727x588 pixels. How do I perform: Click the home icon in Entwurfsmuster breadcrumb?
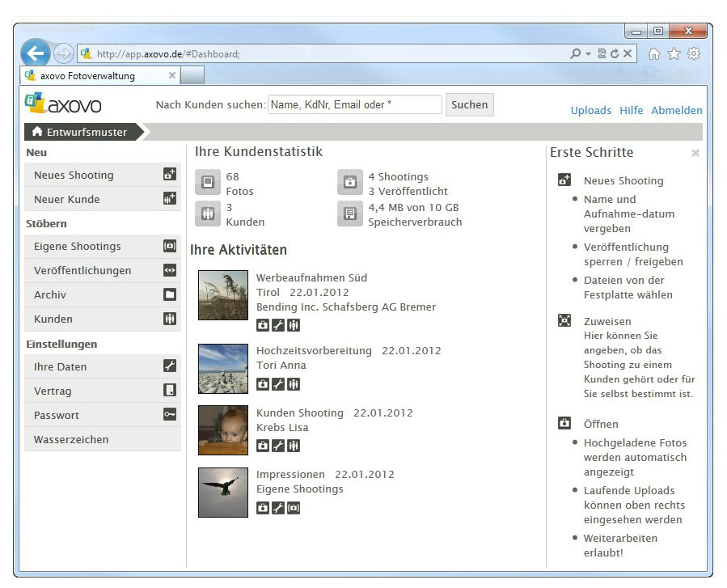37,132
